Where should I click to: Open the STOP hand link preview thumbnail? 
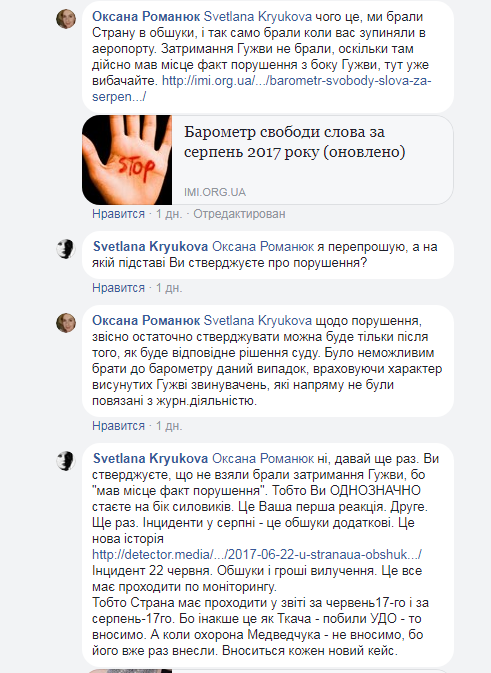pos(127,160)
